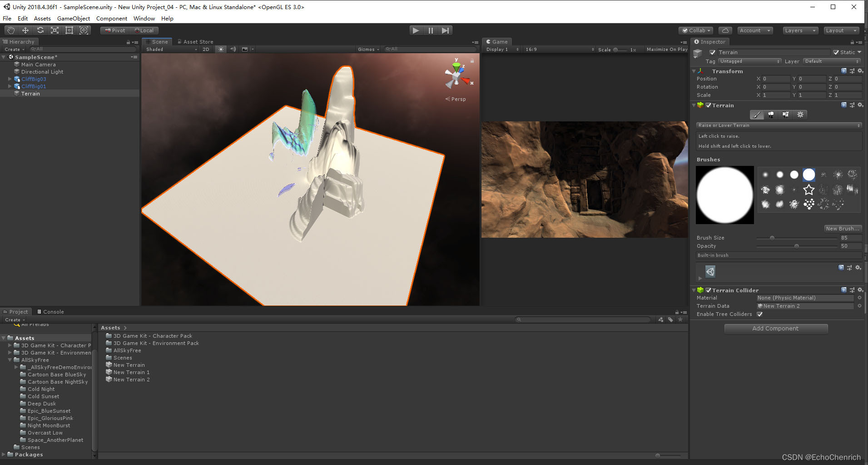Adjust the Opacity slider
Viewport: 868px width, 465px height.
click(x=797, y=246)
